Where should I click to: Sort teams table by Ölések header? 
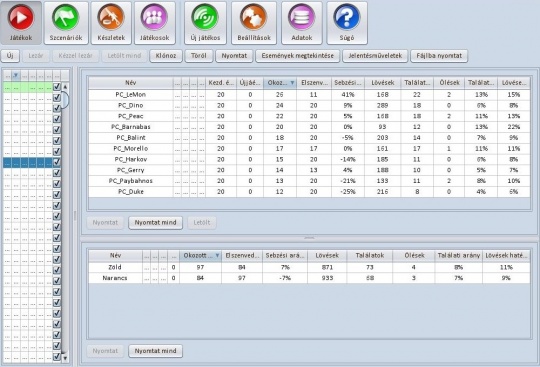tap(414, 255)
